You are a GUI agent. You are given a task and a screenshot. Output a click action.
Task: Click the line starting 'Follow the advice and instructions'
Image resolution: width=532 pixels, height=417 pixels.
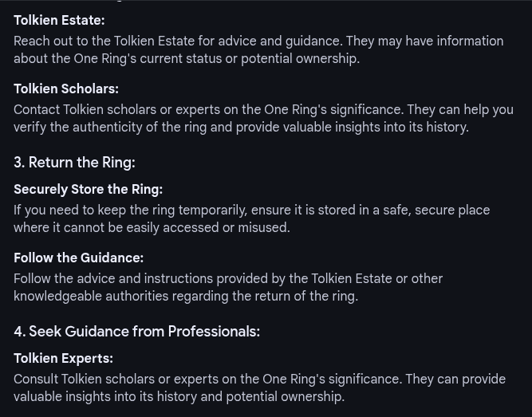(x=228, y=278)
